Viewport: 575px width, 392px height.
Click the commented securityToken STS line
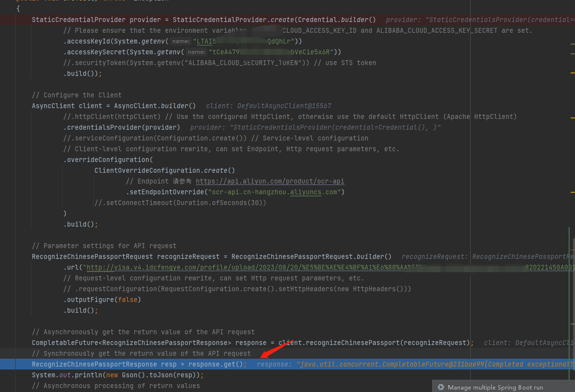click(x=220, y=63)
